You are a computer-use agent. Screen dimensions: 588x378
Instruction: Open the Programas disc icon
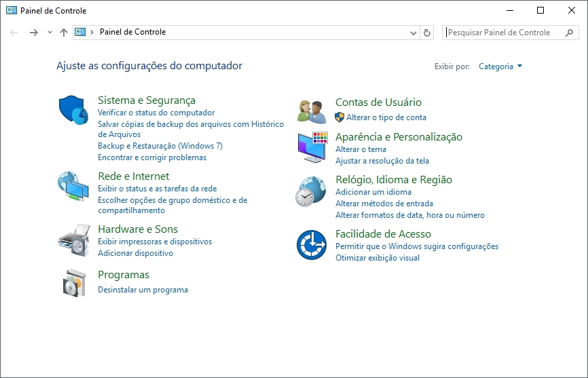pos(75,283)
